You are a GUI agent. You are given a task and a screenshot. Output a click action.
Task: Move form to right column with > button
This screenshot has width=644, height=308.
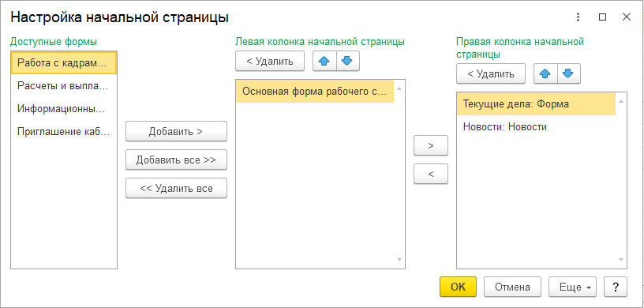pyautogui.click(x=431, y=145)
